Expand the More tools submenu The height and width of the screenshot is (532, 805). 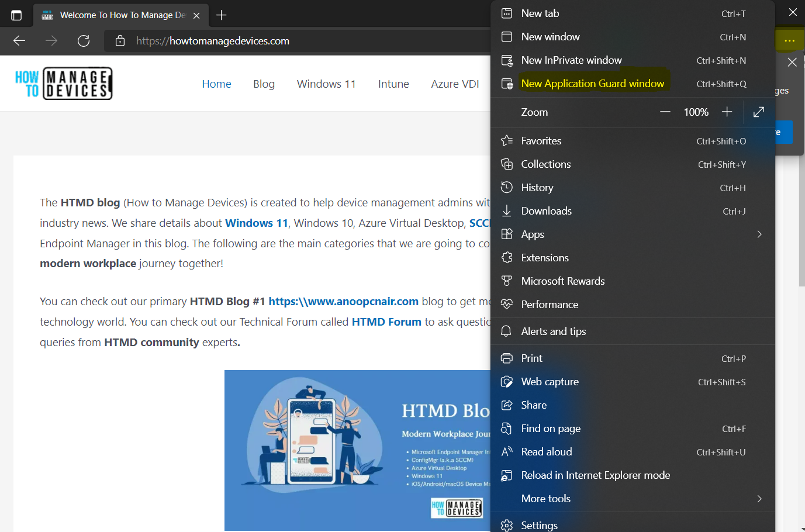click(545, 498)
